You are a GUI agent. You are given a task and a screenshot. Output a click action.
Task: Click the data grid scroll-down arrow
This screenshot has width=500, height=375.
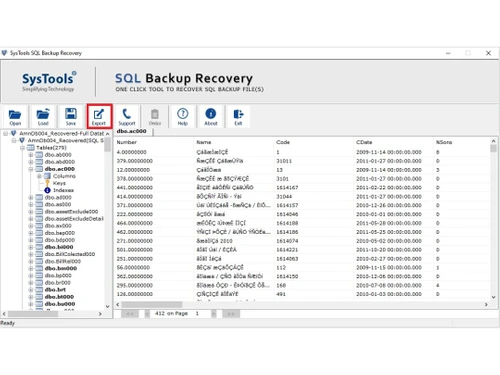(x=493, y=297)
